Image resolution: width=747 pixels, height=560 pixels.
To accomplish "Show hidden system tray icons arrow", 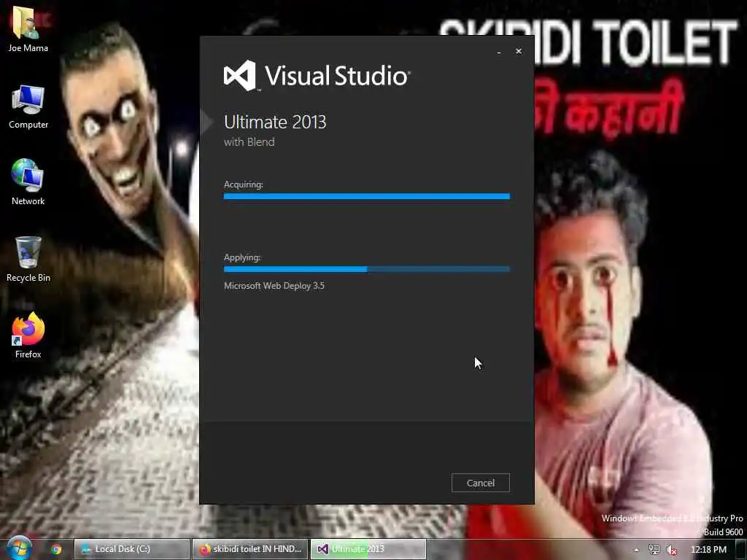I will 636,550.
